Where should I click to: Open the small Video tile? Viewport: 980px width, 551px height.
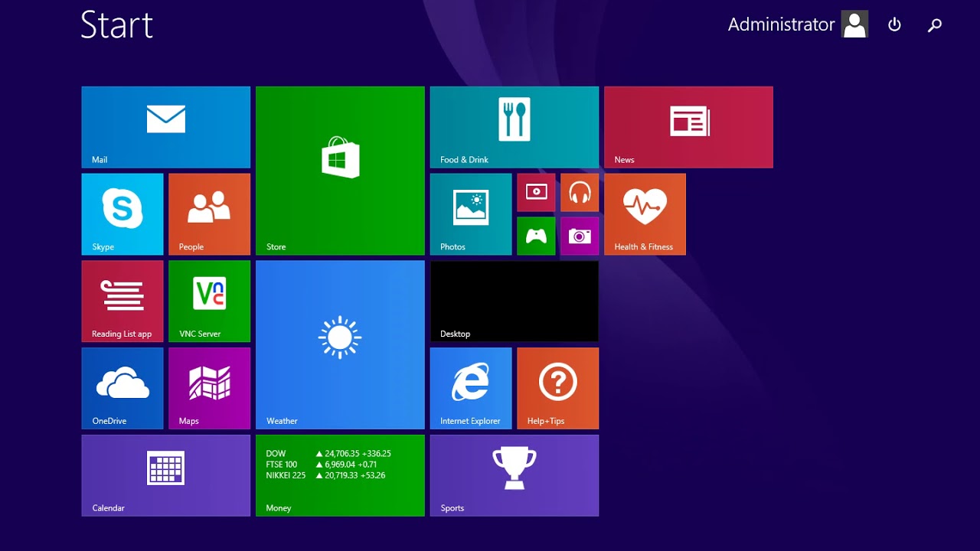coord(536,192)
